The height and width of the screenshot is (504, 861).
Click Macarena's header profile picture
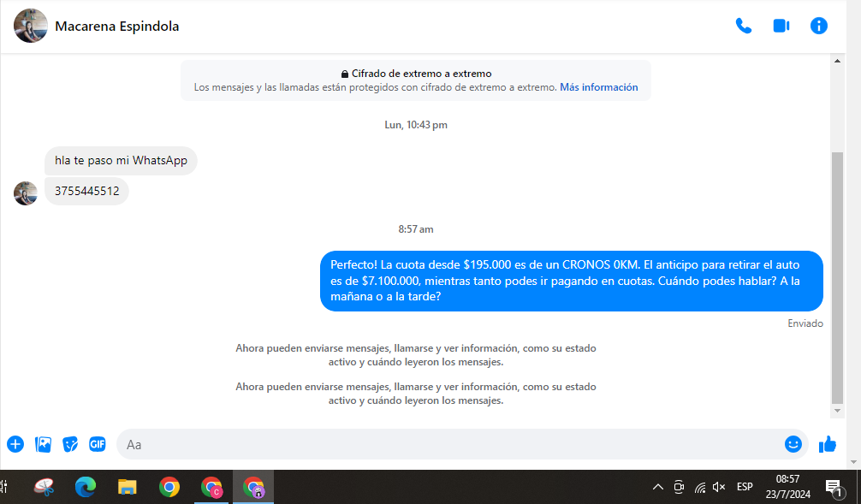point(30,27)
